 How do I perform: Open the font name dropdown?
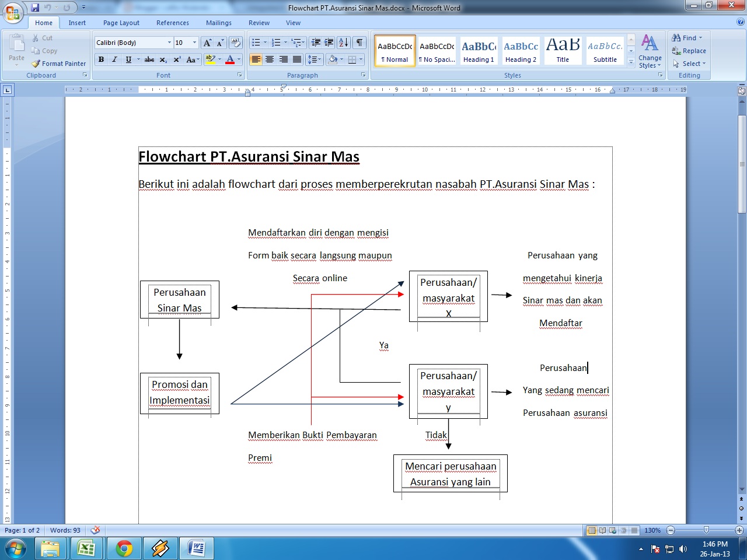pos(169,43)
